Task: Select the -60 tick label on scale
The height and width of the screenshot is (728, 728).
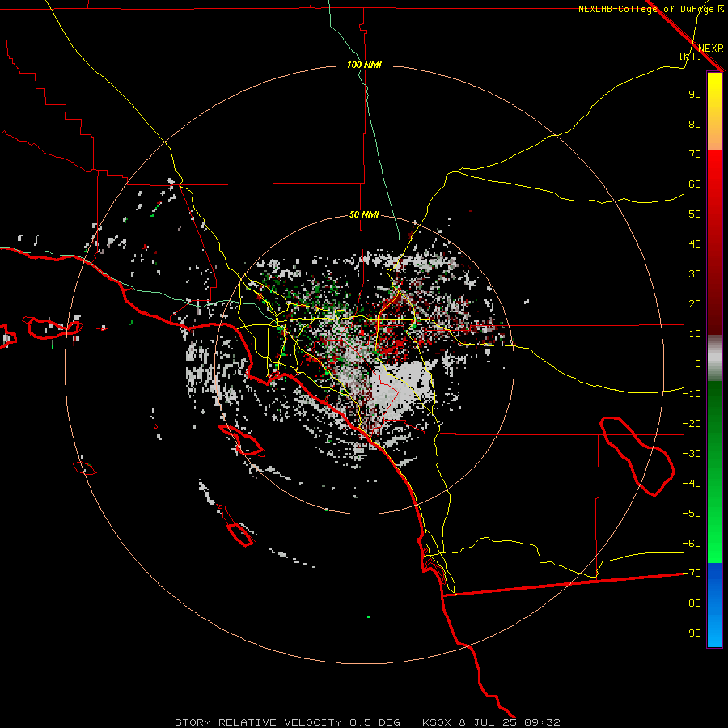Action: click(x=692, y=544)
